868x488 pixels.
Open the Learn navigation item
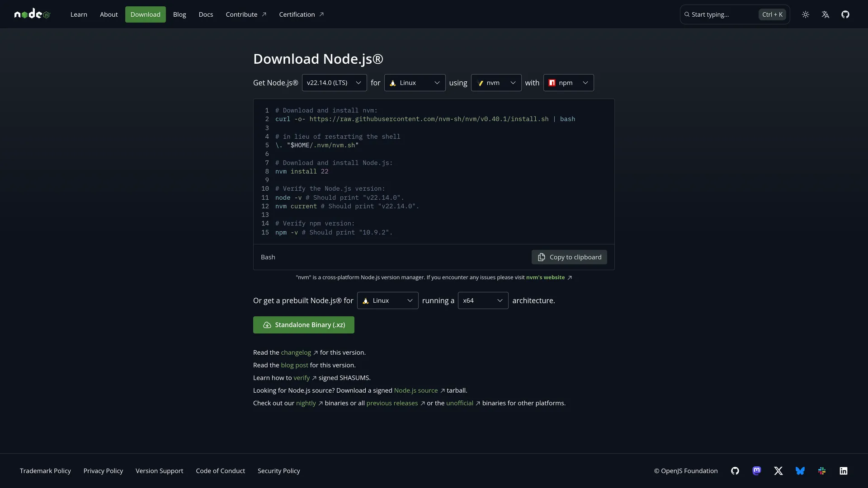[x=79, y=14]
